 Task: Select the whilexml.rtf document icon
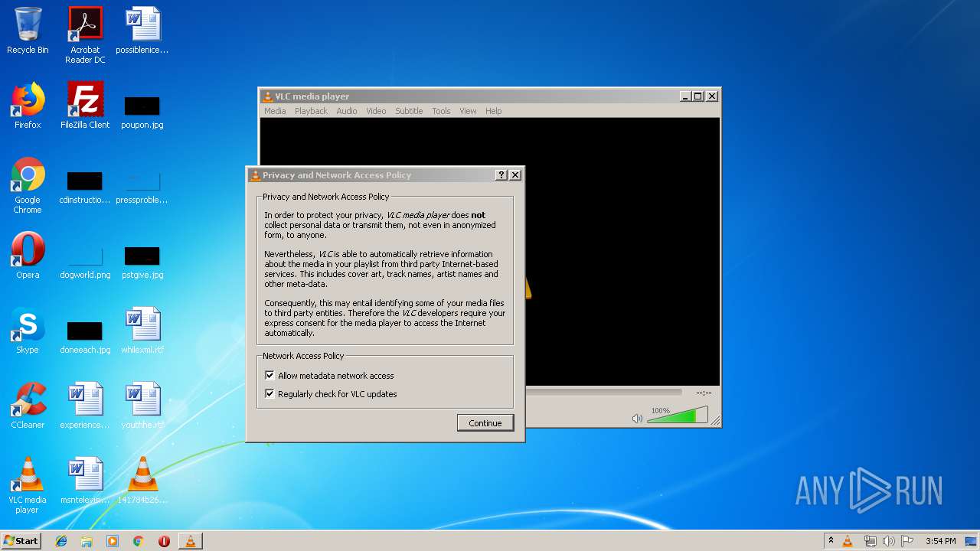tap(142, 331)
